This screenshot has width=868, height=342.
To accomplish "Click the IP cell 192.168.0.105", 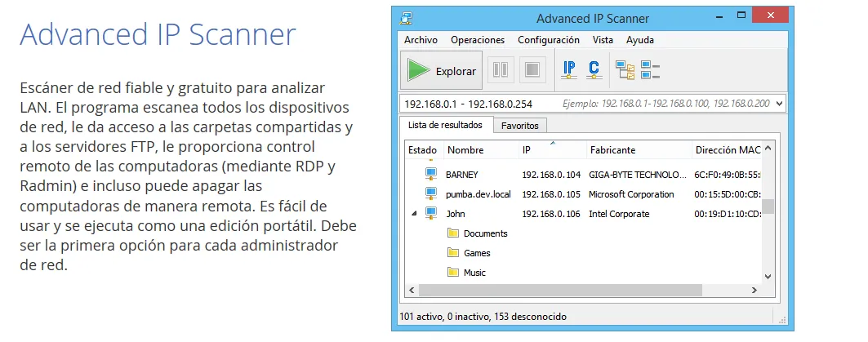I will click(x=551, y=194).
